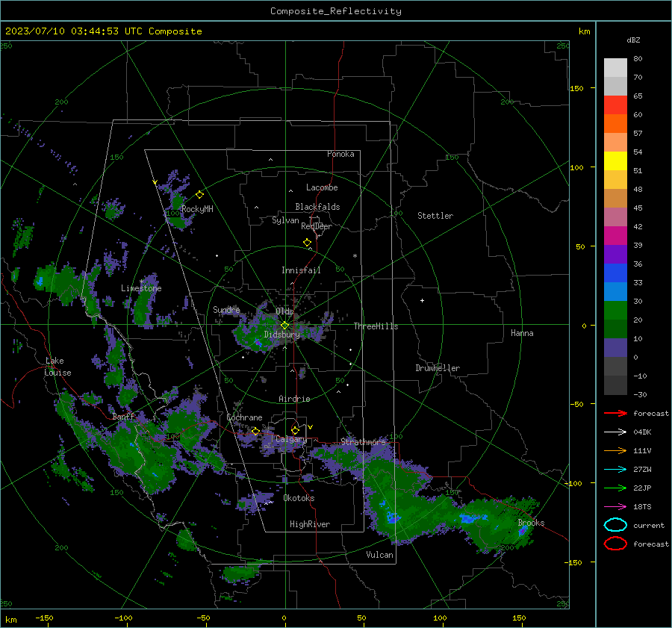Screen dimensions: 672x628
Task: Click the blue reflectivity core south of Strathmore
Action: click(392, 517)
